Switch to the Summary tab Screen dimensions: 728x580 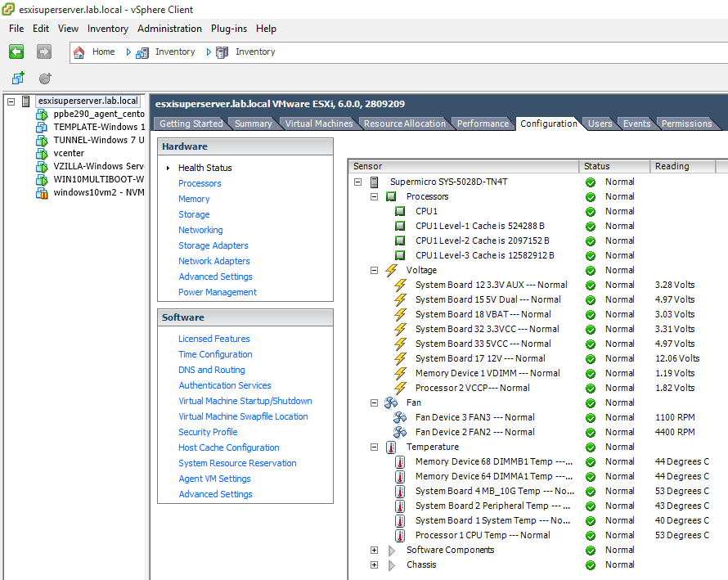click(x=253, y=124)
